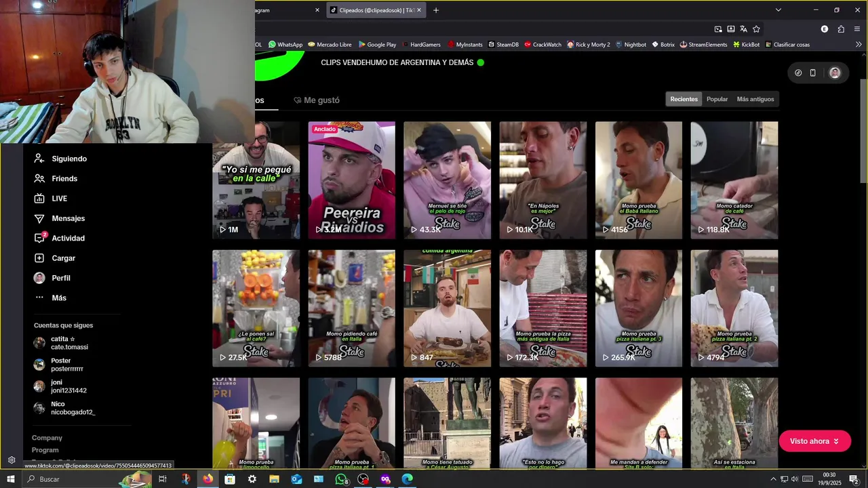Click Company footer link

click(47, 438)
